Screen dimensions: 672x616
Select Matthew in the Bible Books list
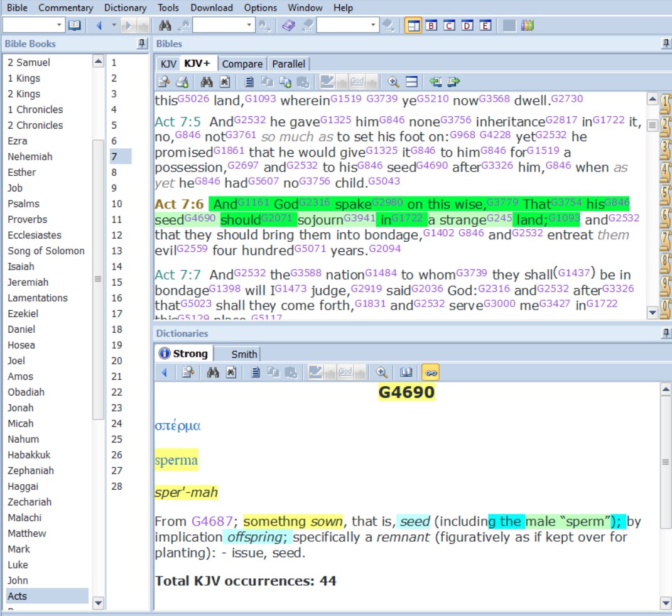click(26, 533)
